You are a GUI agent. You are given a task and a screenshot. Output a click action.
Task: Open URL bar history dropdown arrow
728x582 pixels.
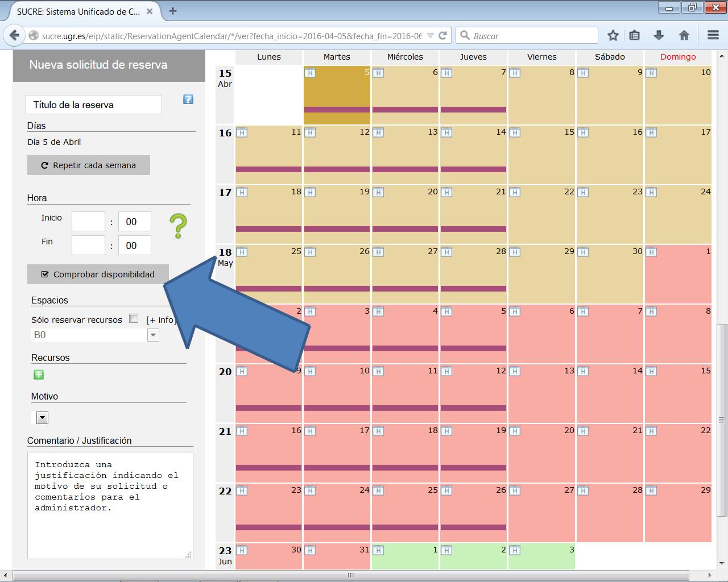(431, 35)
